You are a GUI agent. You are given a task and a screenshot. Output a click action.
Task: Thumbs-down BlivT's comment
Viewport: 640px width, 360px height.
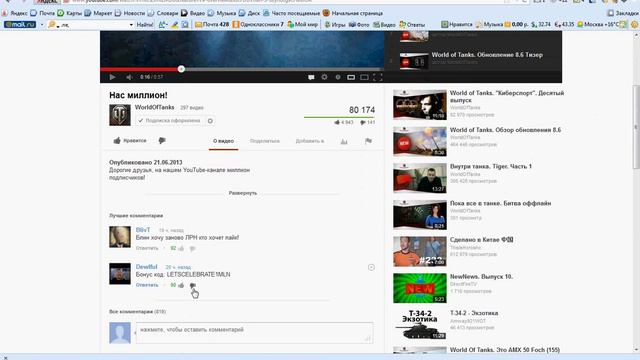click(193, 248)
